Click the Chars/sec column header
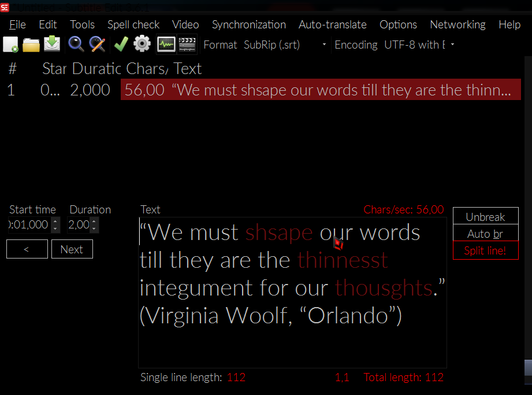Screen dimensions: 532x395 click(147, 69)
